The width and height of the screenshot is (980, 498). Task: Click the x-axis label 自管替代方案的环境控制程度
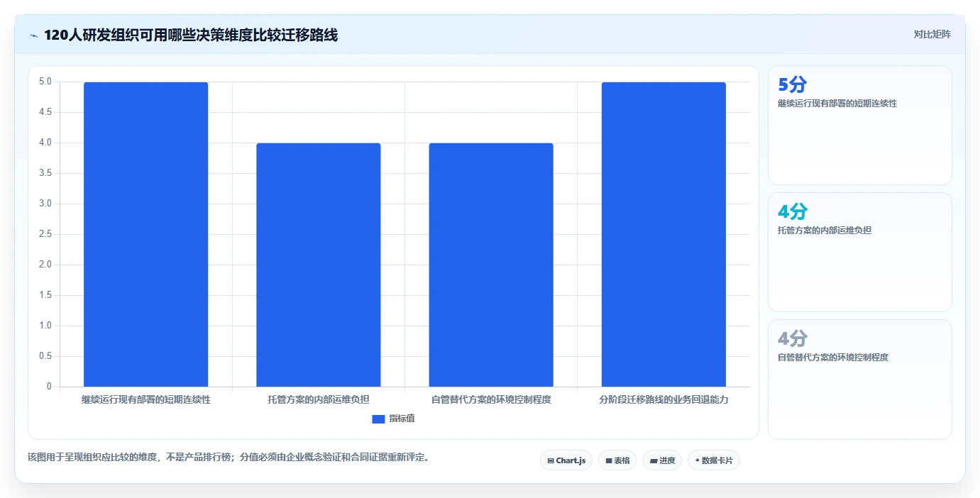click(x=491, y=399)
